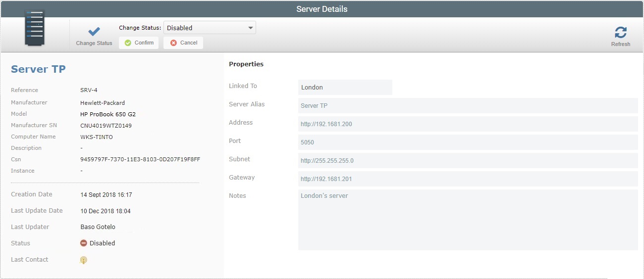Click the model HP ProBook 650 G2
Image resolution: width=644 pixels, height=279 pixels.
(108, 114)
